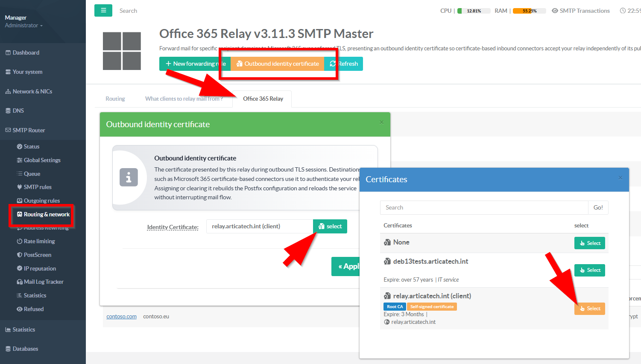Select the deb13tests.articatech.int certificate
The width and height of the screenshot is (641, 364).
(590, 270)
